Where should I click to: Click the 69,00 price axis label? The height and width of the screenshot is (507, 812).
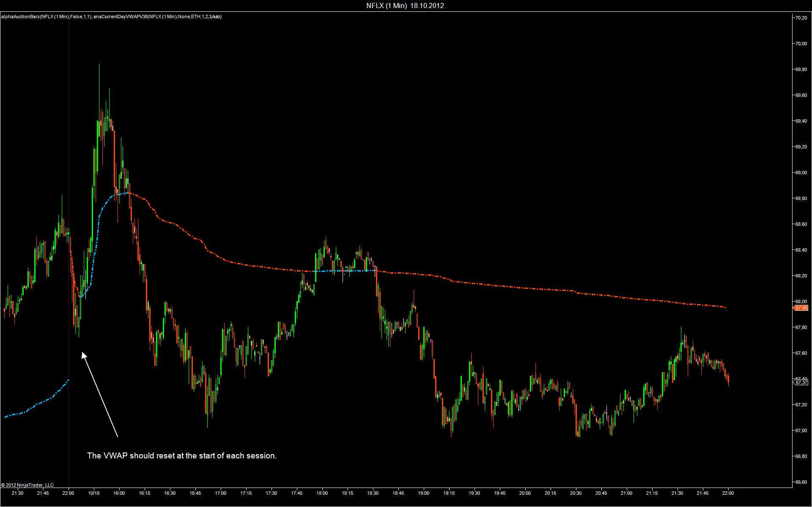(x=801, y=173)
